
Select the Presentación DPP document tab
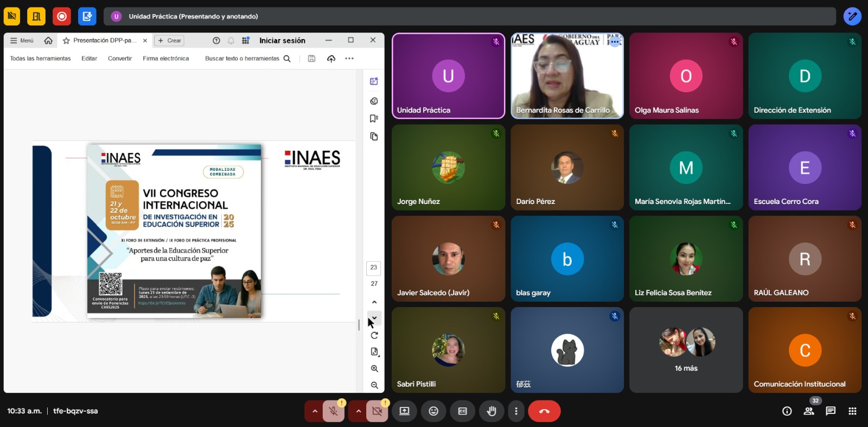(x=103, y=41)
